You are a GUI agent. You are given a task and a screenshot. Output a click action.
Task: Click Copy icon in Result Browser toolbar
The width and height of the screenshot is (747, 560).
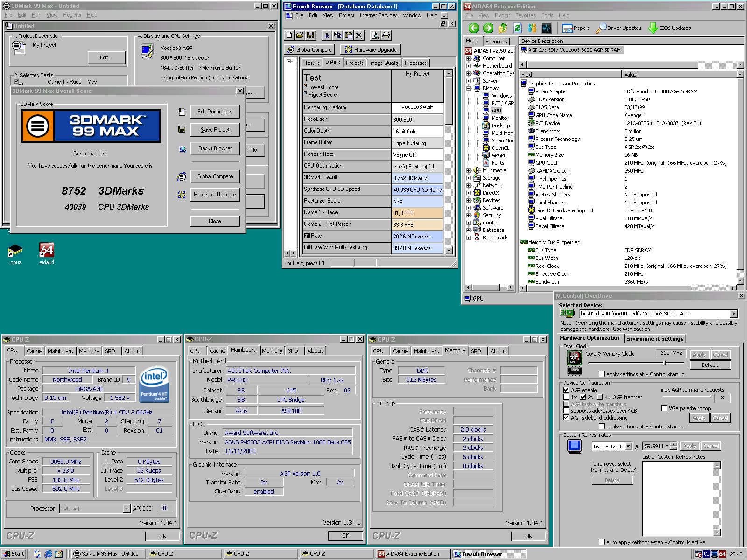coord(338,35)
